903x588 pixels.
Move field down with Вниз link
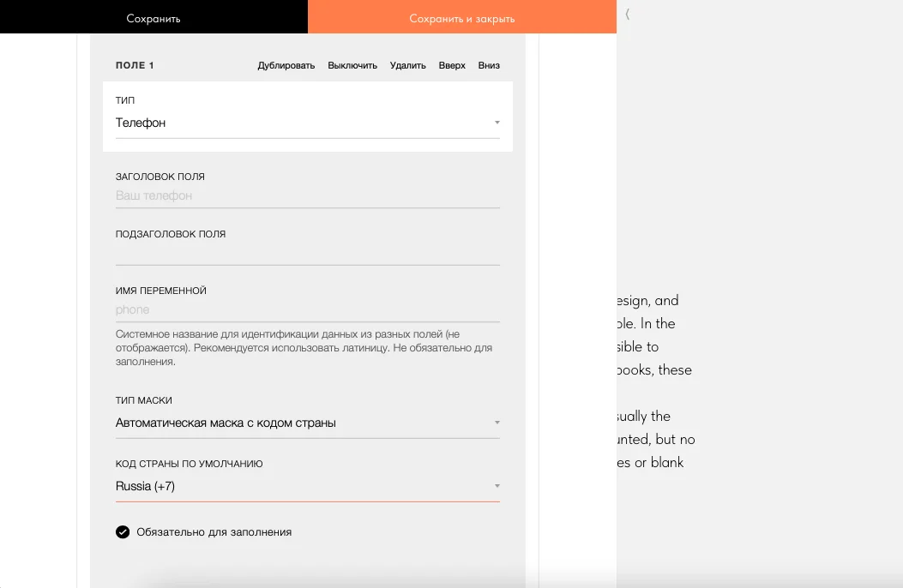[489, 66]
